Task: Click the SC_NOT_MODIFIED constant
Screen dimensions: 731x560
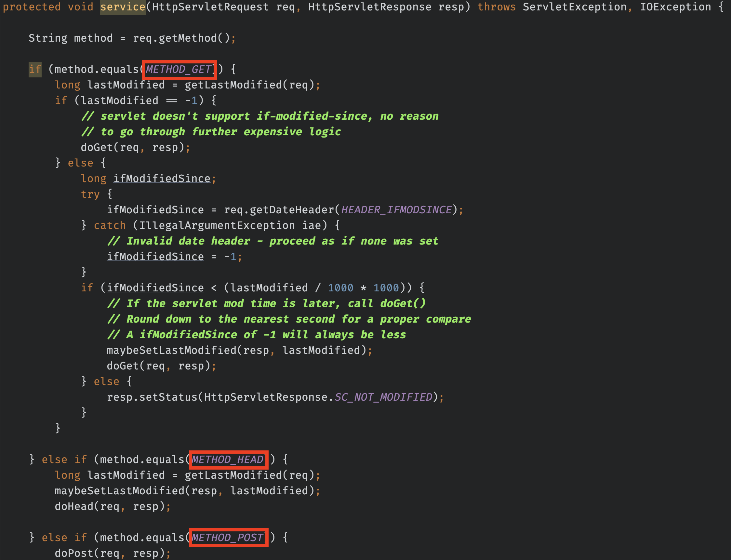Action: (x=383, y=397)
